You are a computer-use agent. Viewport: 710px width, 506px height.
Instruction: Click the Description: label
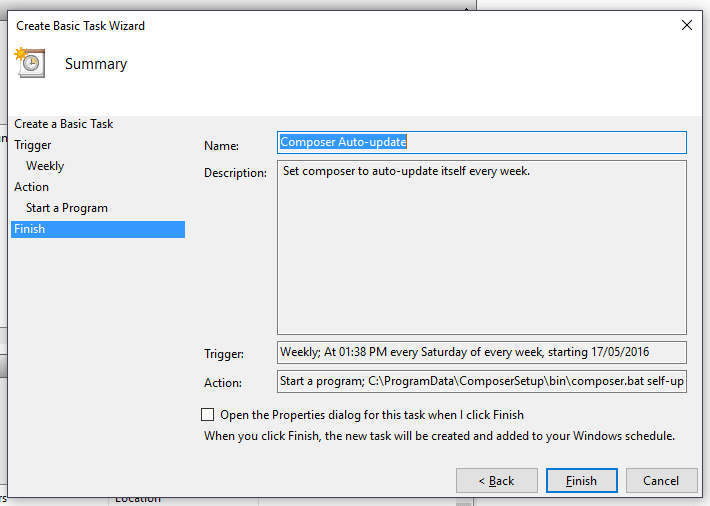coord(235,173)
